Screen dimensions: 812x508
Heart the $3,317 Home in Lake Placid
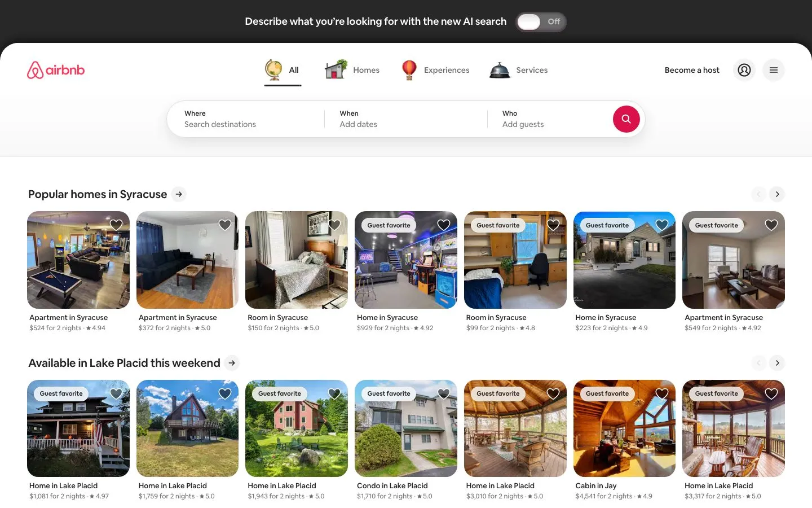(771, 393)
